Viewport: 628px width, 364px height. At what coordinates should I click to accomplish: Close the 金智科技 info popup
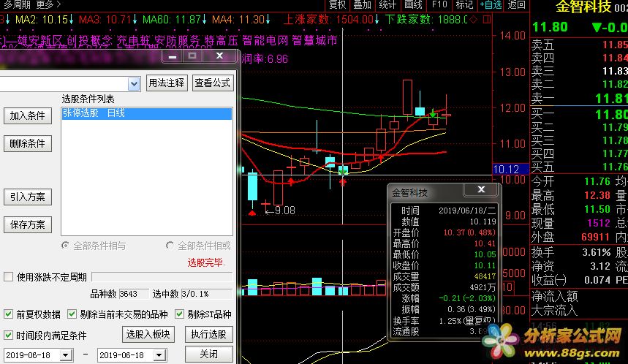tap(481, 189)
